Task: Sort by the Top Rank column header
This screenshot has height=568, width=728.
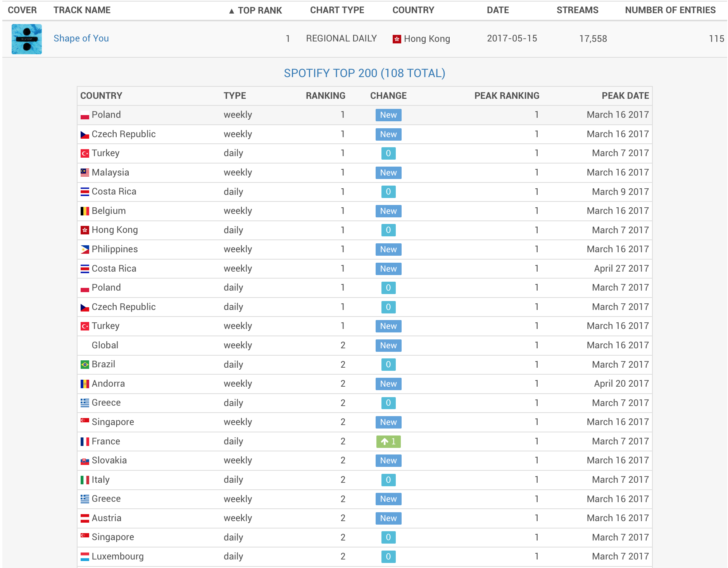Action: tap(256, 10)
